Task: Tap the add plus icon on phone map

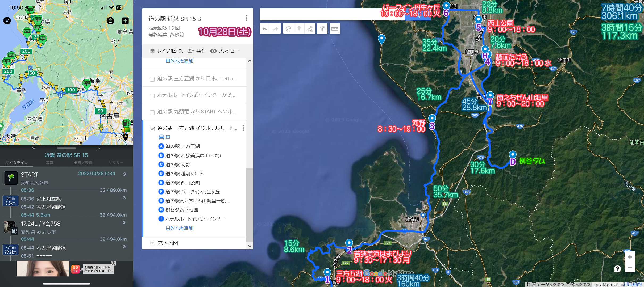Action: (125, 21)
